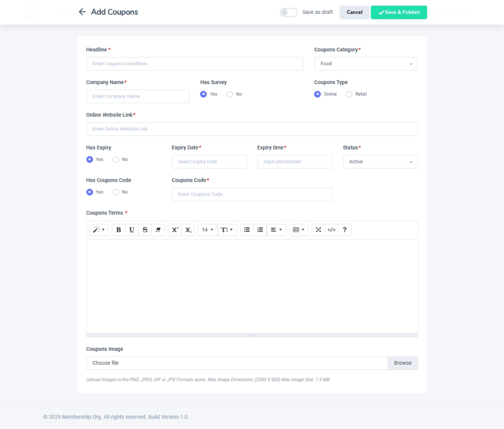This screenshot has height=429, width=504.
Task: Click the Browse button
Action: click(402, 363)
